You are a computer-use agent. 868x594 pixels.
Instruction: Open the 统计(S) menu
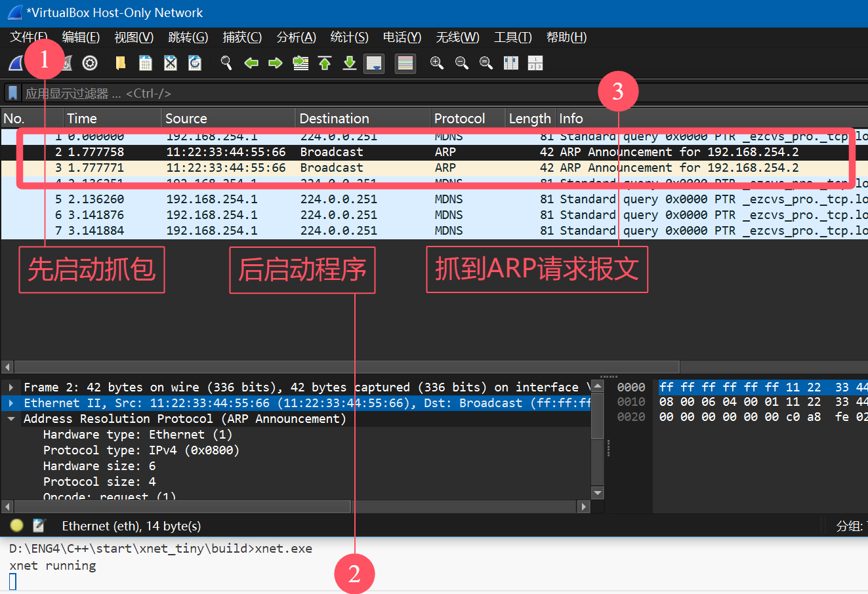[x=349, y=37]
